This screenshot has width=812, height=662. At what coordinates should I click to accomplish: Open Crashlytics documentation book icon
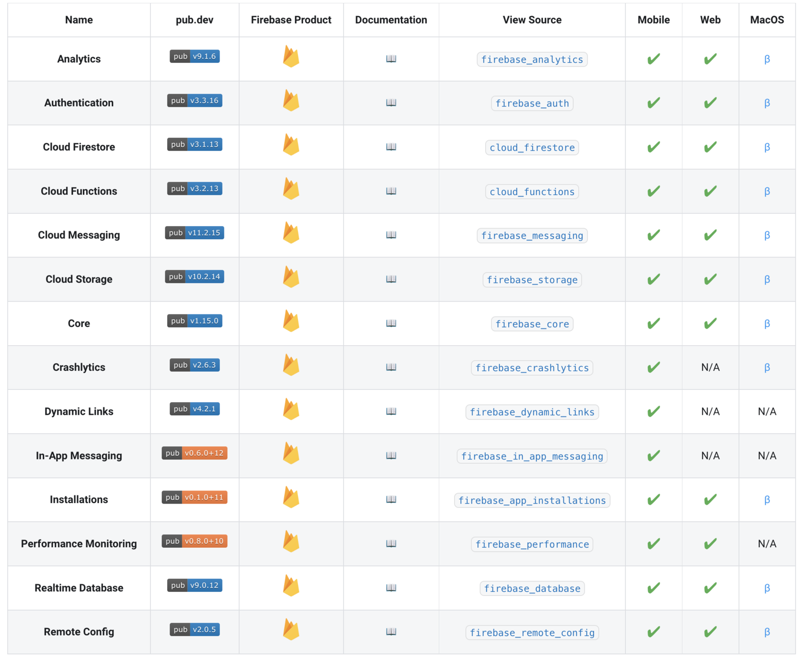click(x=391, y=367)
